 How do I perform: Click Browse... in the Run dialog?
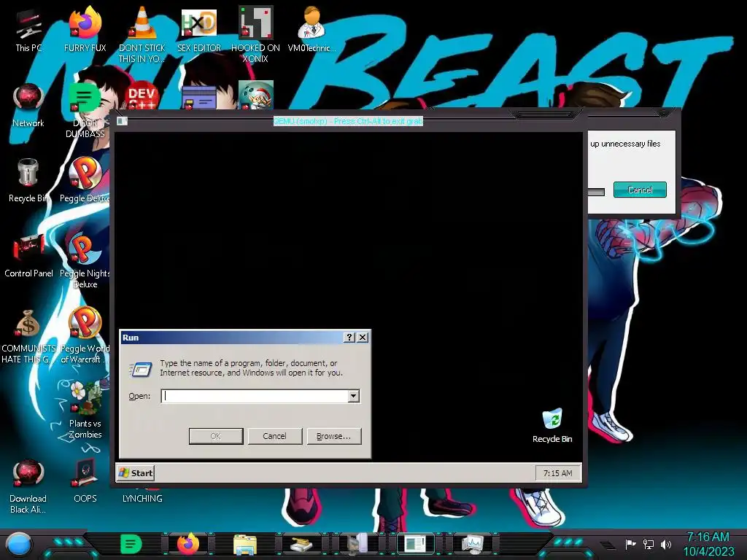coord(333,436)
